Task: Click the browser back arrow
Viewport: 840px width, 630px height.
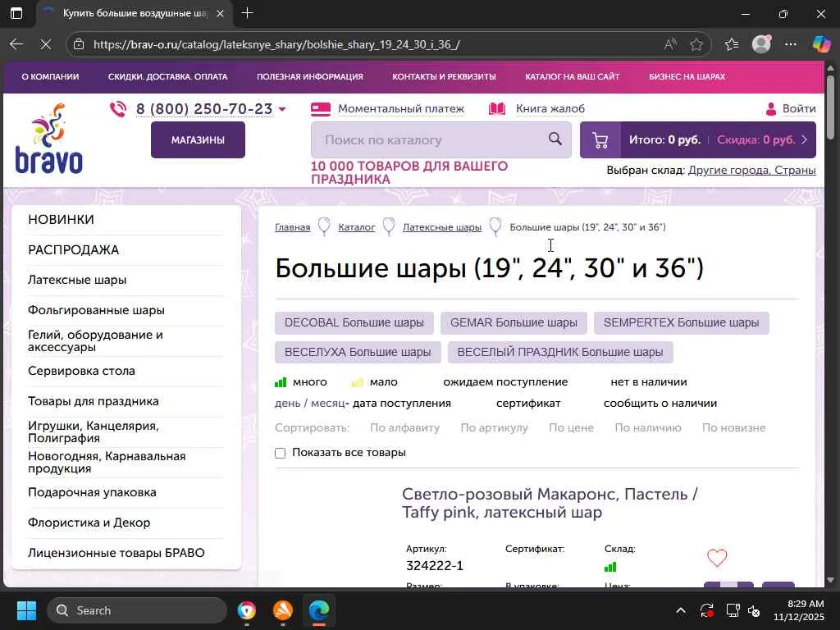Action: click(x=16, y=44)
